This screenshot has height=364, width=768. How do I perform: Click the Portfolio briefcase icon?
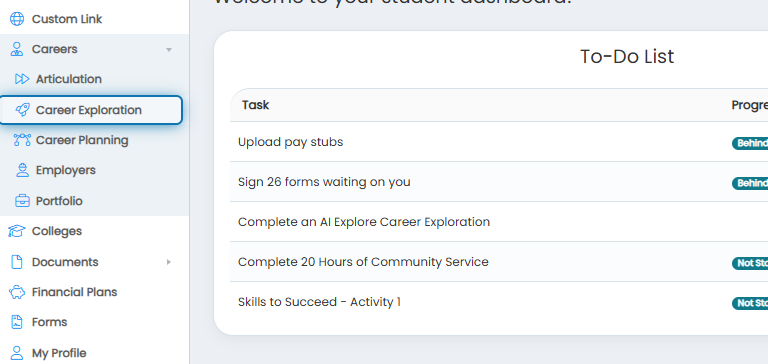pos(22,201)
